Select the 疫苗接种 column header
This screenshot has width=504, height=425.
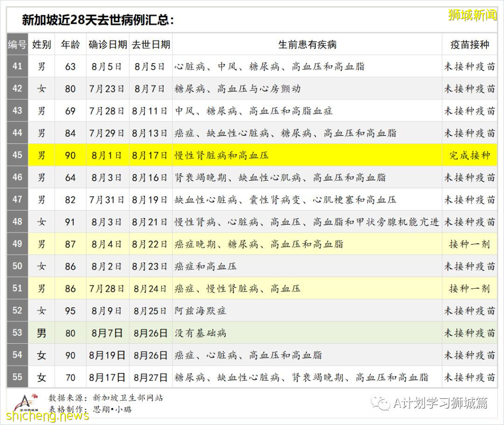[469, 45]
